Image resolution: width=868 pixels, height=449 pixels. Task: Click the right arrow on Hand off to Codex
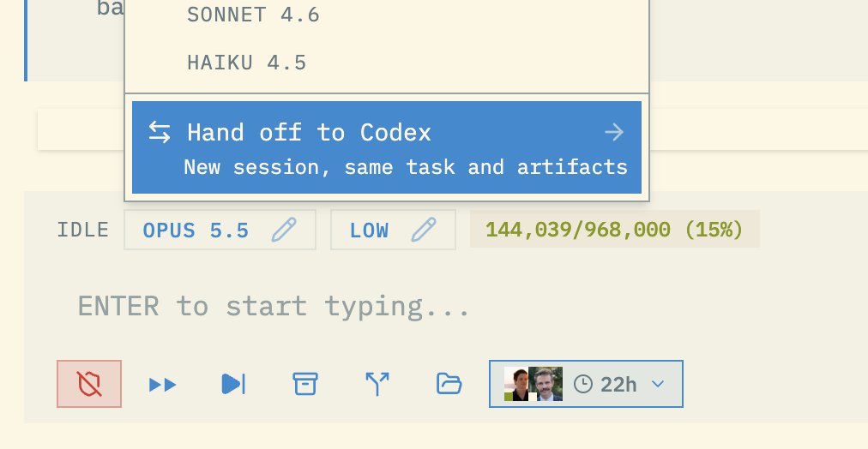pos(614,133)
